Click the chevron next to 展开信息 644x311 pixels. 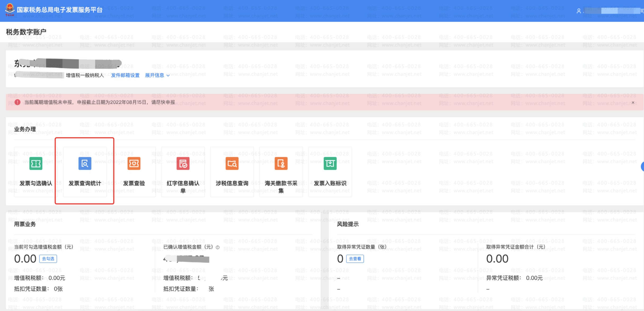pyautogui.click(x=168, y=75)
